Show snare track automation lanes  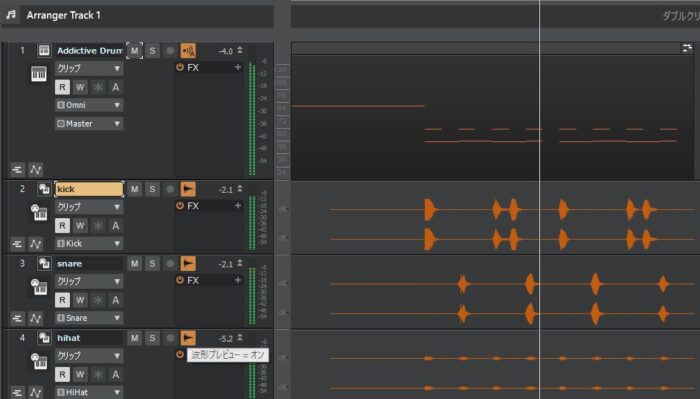35,318
